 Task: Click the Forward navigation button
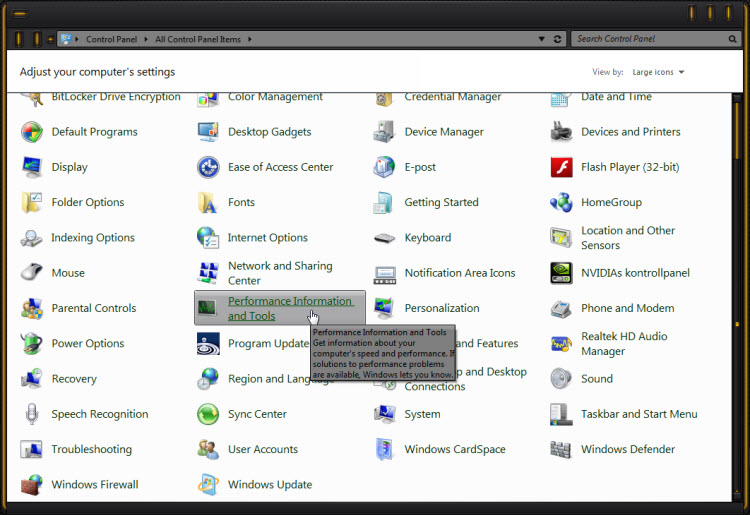36,39
